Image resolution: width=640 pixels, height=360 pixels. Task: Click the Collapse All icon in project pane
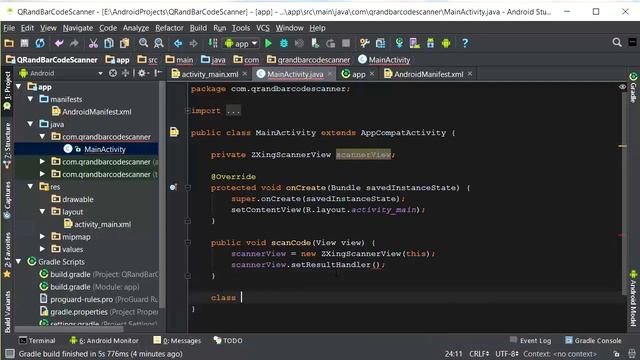pos(125,73)
